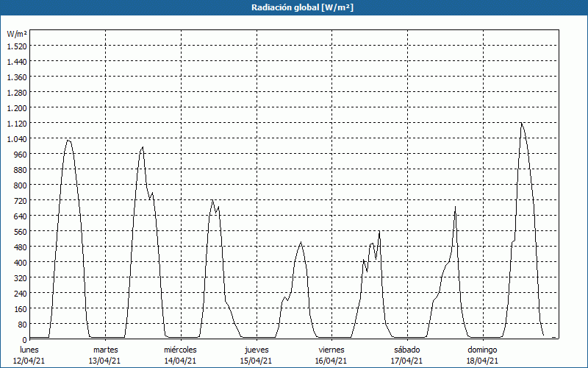This screenshot has width=588, height=368.
Task: Click the Saturday radiation peak near 680
Action: click(x=455, y=207)
